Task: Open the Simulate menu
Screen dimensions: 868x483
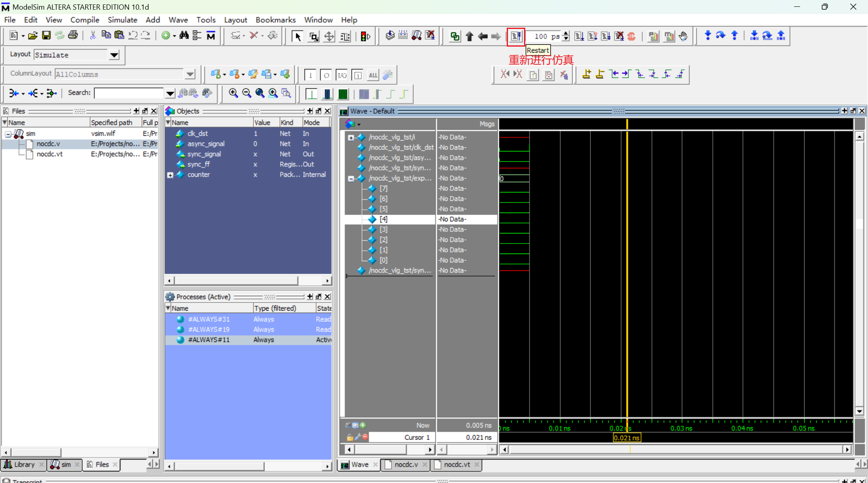Action: coord(122,20)
